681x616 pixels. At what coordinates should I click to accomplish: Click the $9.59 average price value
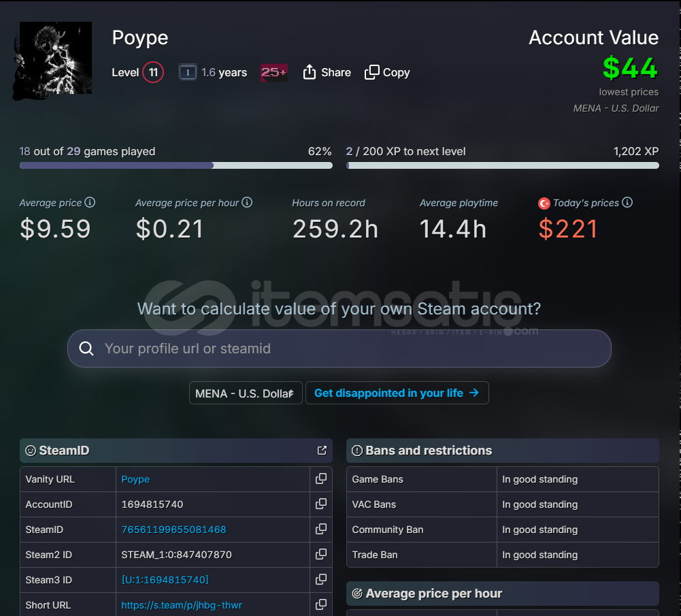click(55, 229)
